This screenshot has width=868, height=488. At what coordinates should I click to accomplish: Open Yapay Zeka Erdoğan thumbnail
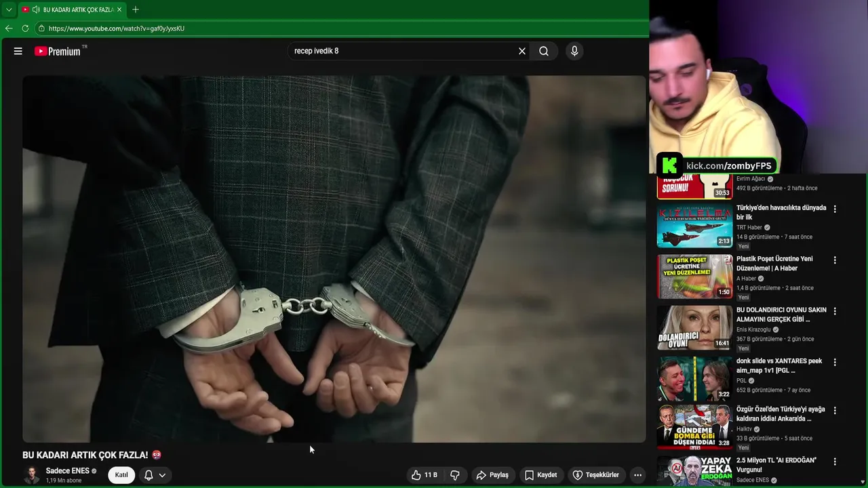[x=694, y=471]
